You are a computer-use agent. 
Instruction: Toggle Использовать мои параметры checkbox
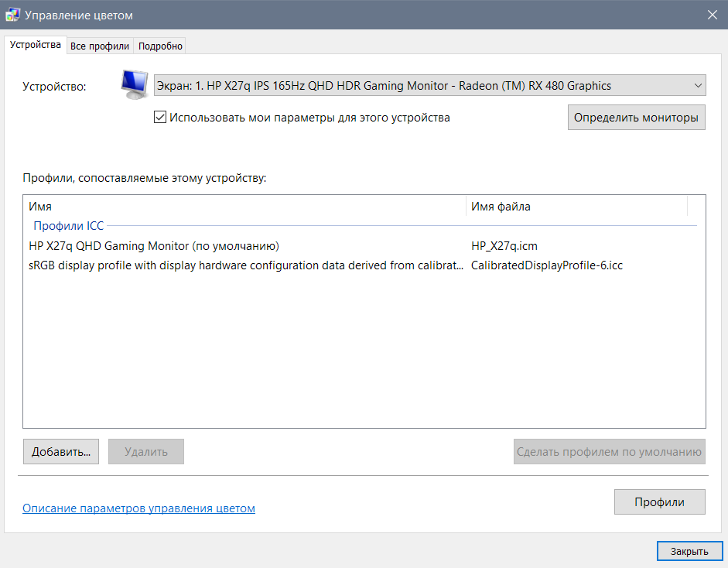click(x=160, y=118)
